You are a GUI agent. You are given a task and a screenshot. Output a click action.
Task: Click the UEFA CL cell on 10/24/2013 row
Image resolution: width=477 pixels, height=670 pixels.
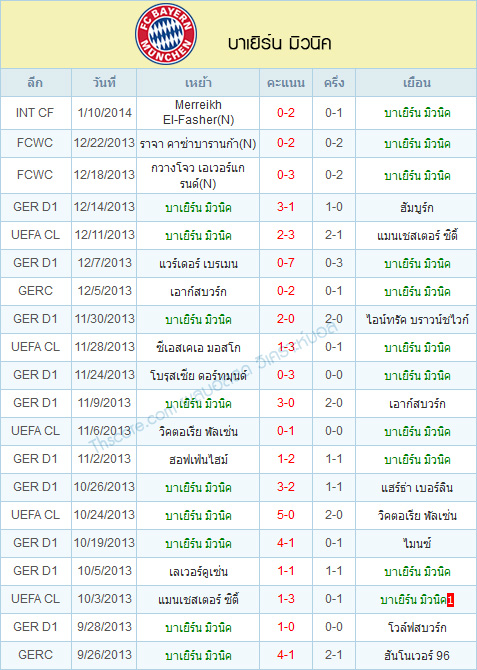coord(35,515)
